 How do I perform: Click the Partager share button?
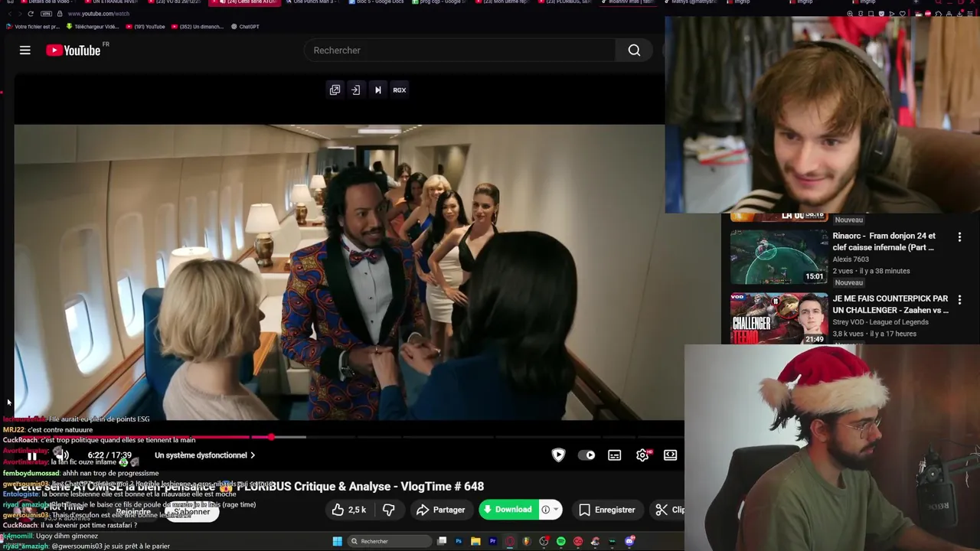[440, 510]
